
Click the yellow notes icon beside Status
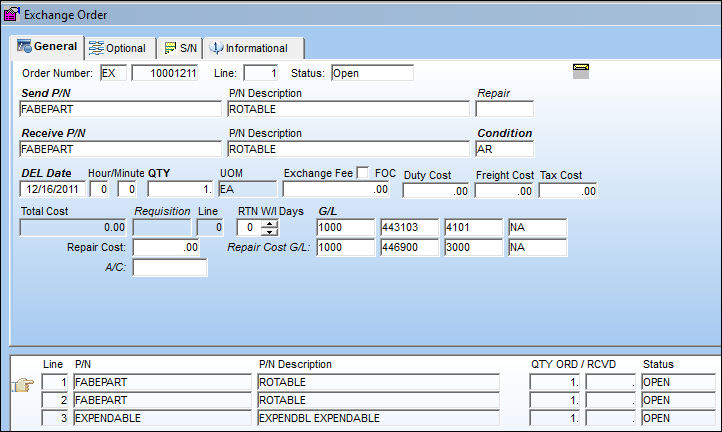click(x=581, y=71)
